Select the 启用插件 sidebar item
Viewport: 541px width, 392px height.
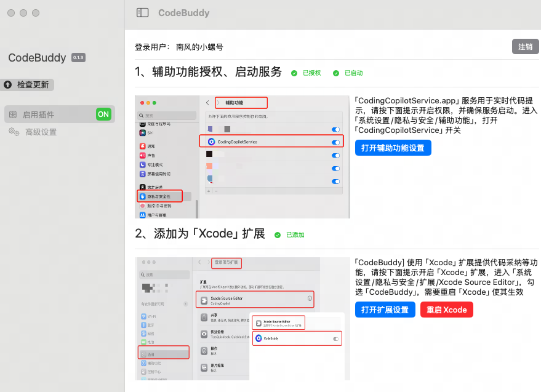60,114
